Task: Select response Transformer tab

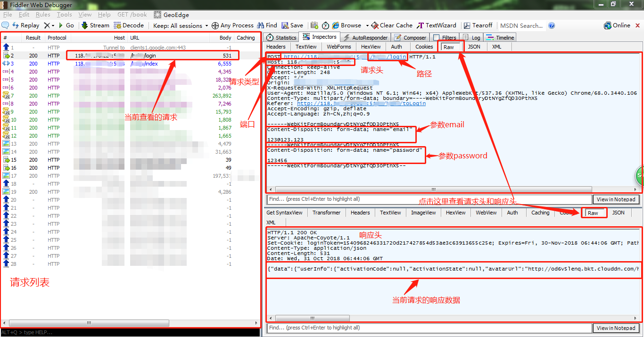Action: [x=326, y=213]
